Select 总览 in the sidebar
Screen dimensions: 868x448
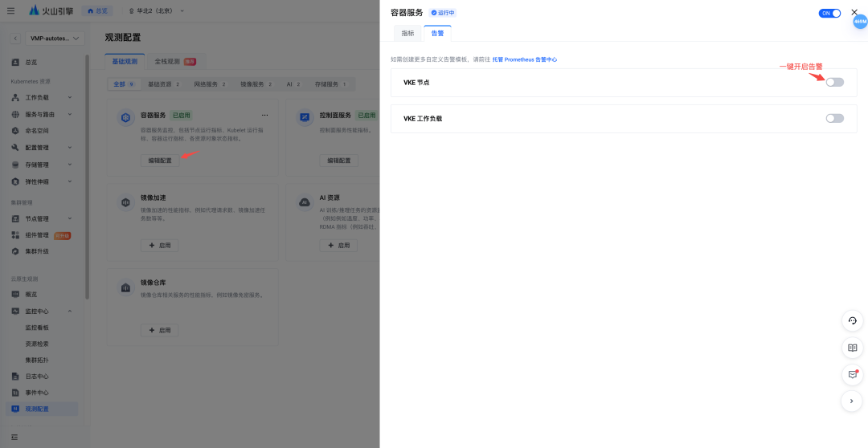[31, 63]
